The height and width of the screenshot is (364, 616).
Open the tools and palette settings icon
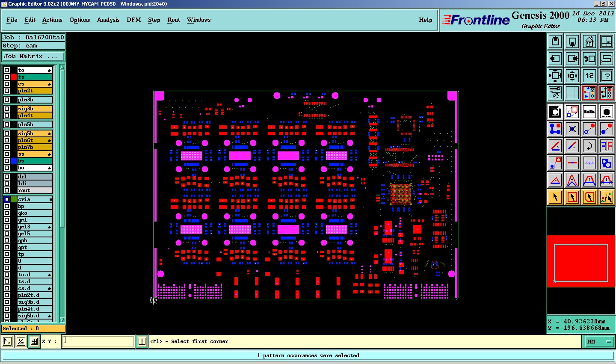click(x=555, y=93)
